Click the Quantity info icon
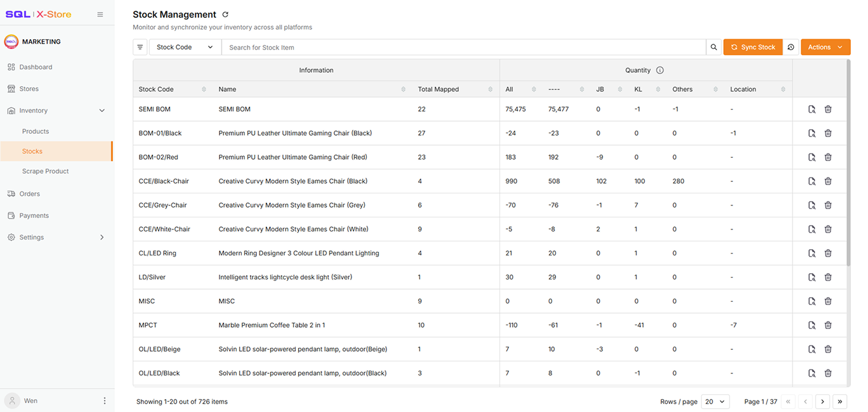 tap(660, 70)
